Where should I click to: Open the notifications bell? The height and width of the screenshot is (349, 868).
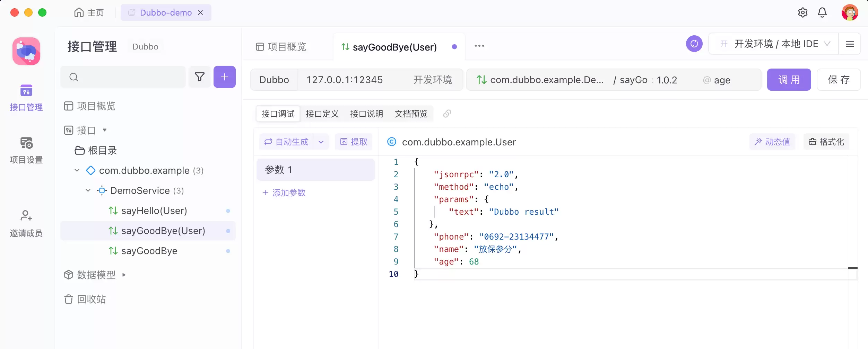click(x=822, y=13)
